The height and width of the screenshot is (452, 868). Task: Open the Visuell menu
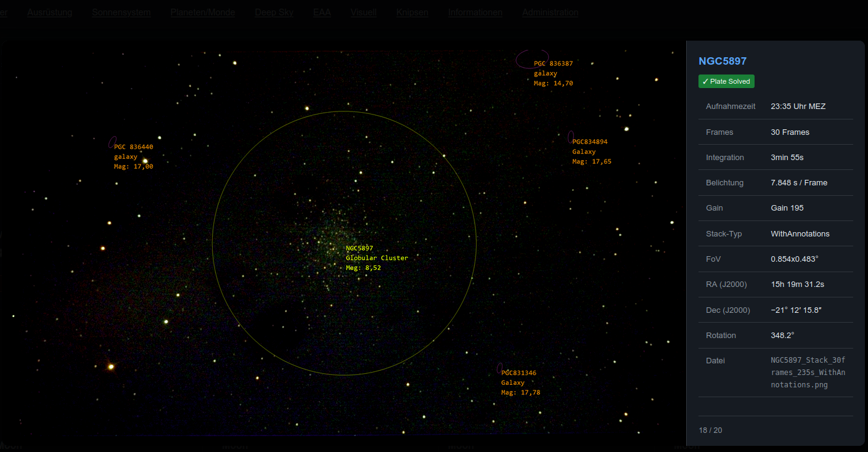364,12
